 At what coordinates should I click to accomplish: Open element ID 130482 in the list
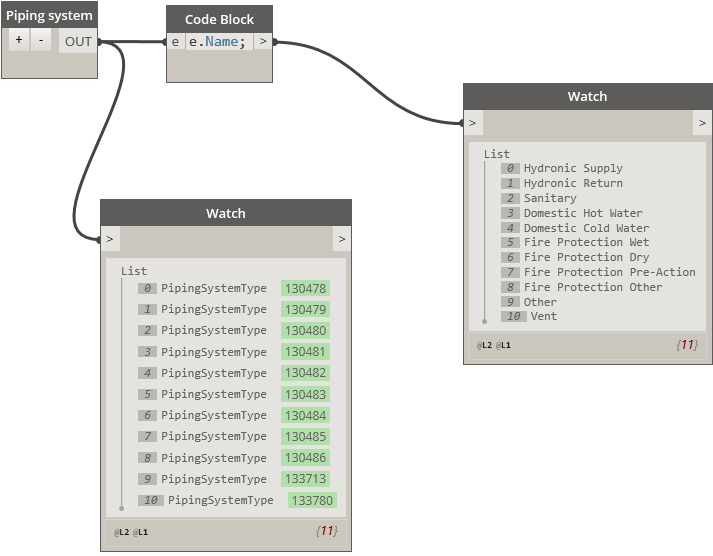click(305, 373)
